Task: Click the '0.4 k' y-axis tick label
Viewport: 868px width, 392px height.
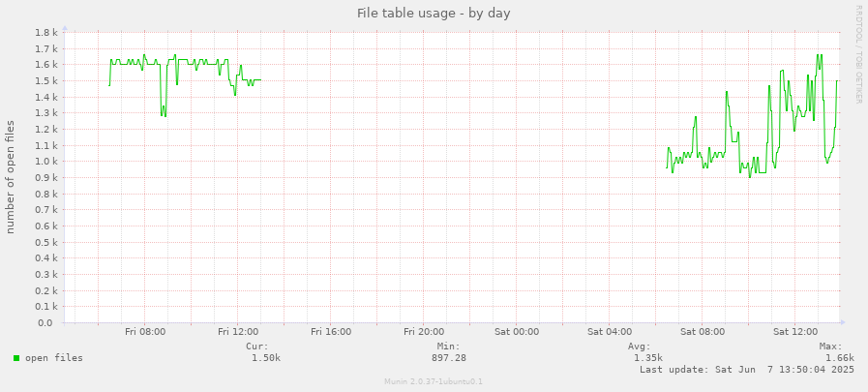Action: tap(47, 258)
